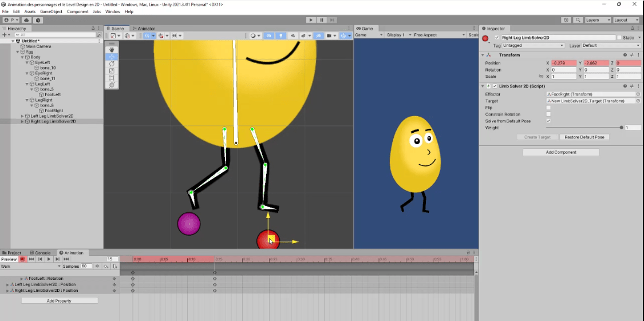Viewport: 644px width, 321px height.
Task: Toggle the 2D view button in Scene
Action: [x=268, y=35]
